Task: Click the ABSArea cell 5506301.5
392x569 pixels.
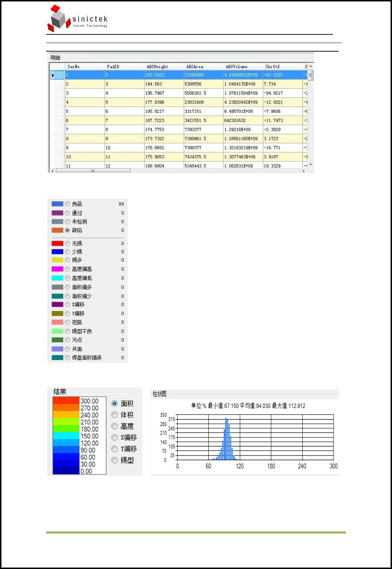Action: point(204,93)
